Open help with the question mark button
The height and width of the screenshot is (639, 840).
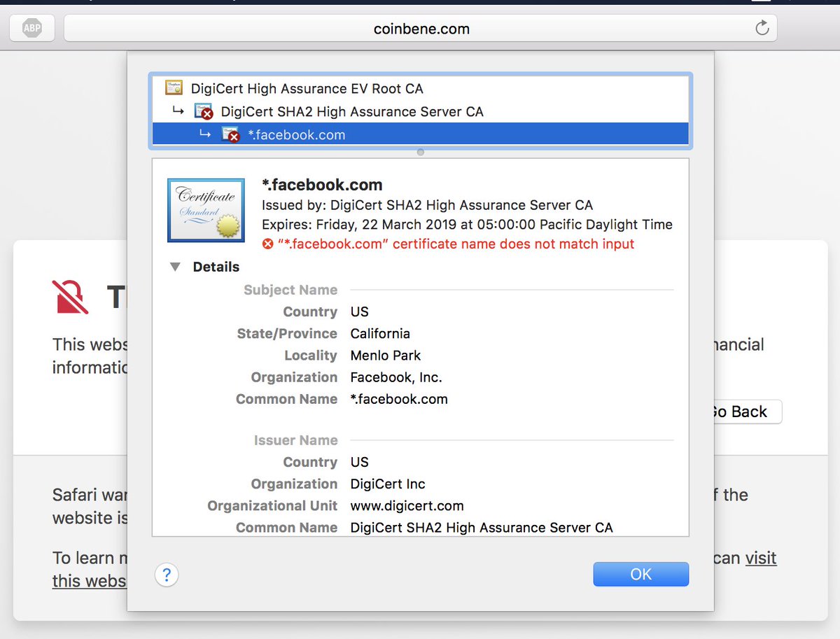[x=167, y=575]
